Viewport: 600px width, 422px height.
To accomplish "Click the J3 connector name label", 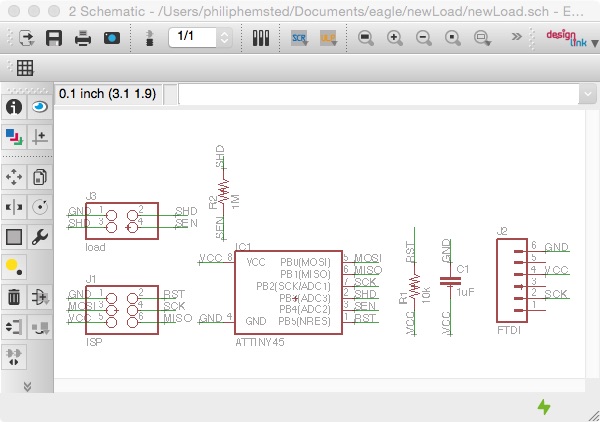I will tap(91, 196).
